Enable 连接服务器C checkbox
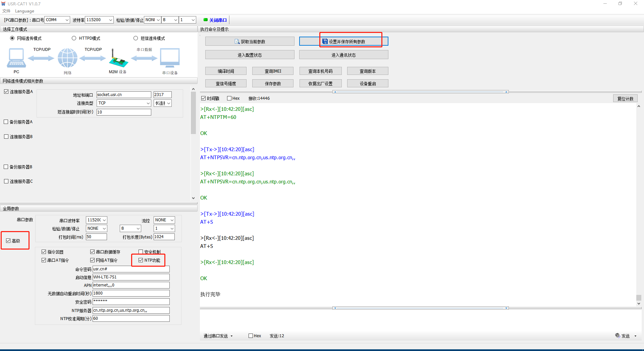Screen dimensions: 644x351 (6, 181)
